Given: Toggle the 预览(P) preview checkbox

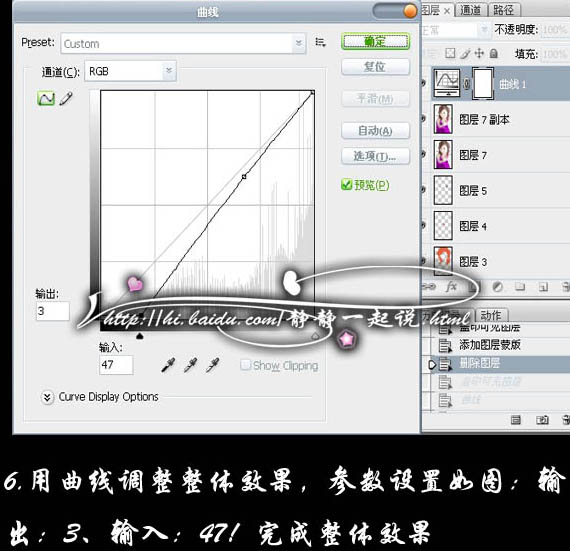Looking at the screenshot, I should (x=346, y=185).
